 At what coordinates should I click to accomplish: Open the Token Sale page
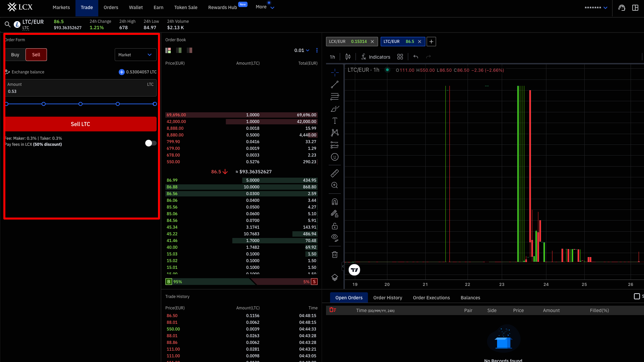[186, 7]
